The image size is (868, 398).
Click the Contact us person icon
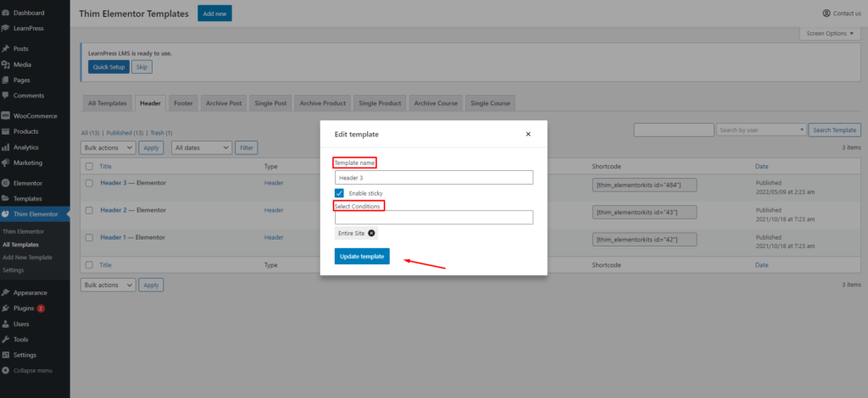pos(826,13)
